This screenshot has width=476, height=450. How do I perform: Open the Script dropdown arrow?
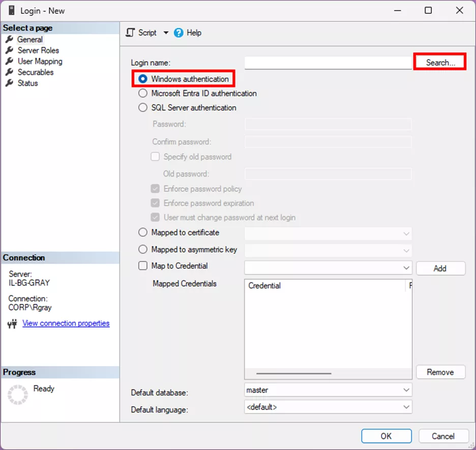point(166,33)
